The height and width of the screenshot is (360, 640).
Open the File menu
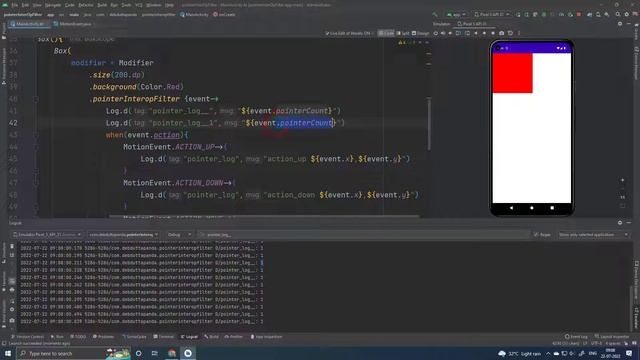click(15, 5)
